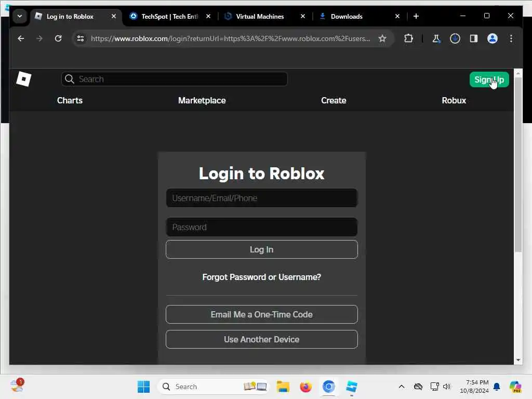Focus the Password field
The width and height of the screenshot is (532, 399).
[262, 227]
